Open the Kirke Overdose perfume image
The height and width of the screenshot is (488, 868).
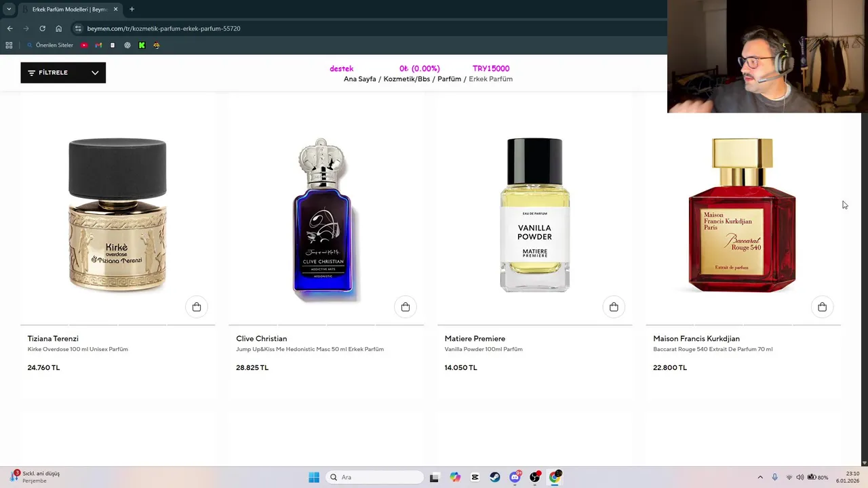pos(117,216)
